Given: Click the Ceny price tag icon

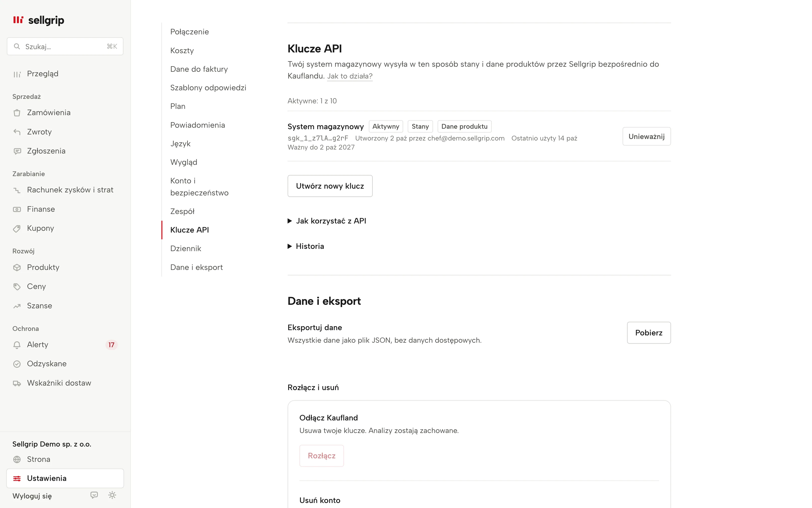Looking at the screenshot, I should (17, 286).
